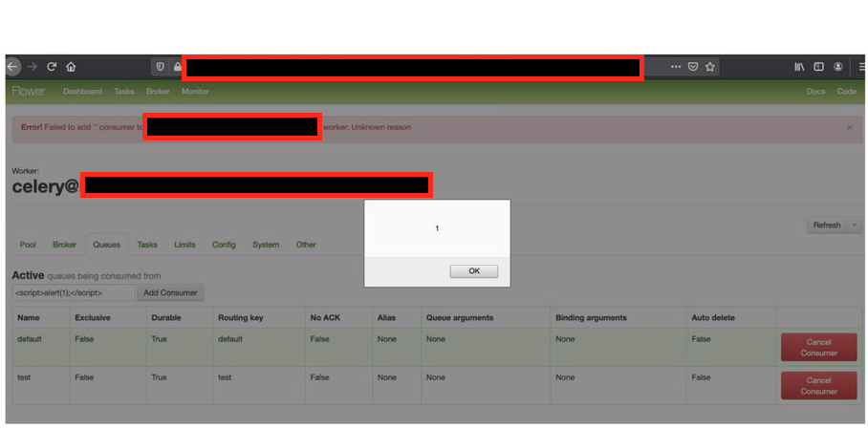Open the tracking protection shield icon
Screen dimensions: 868x429
click(160, 67)
